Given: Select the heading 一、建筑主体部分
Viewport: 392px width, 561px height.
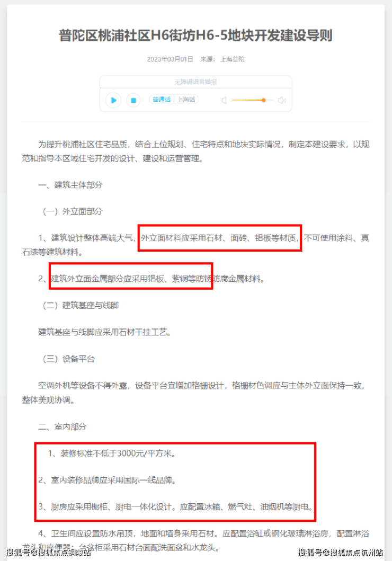Looking at the screenshot, I should click(70, 185).
